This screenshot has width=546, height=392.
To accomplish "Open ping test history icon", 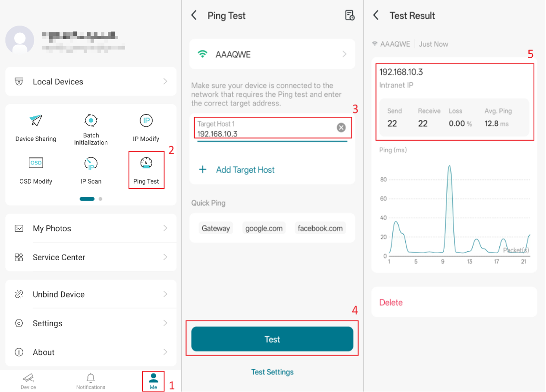I will pos(350,16).
